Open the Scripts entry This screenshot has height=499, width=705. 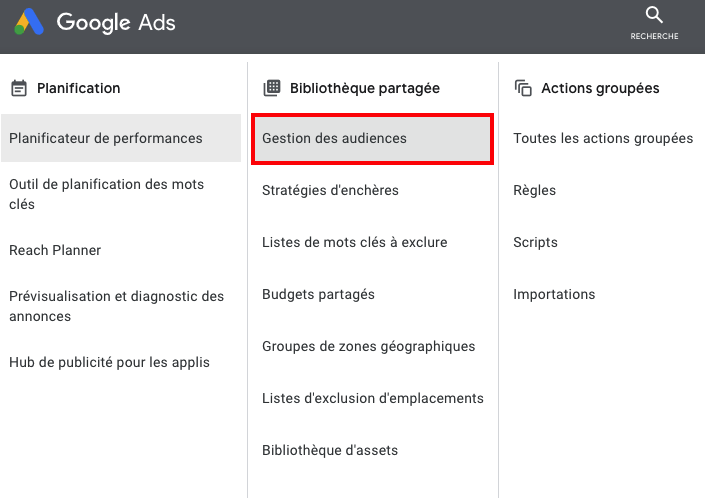click(535, 242)
